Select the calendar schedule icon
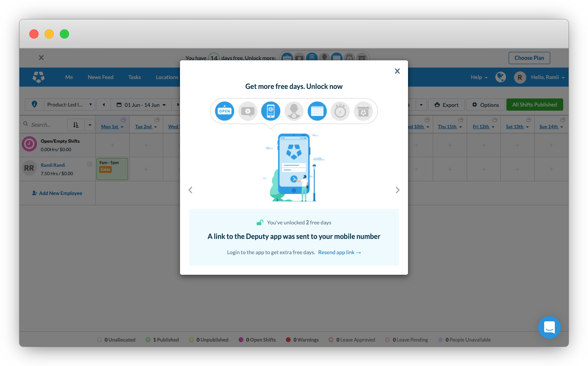588x366 pixels. tap(317, 111)
